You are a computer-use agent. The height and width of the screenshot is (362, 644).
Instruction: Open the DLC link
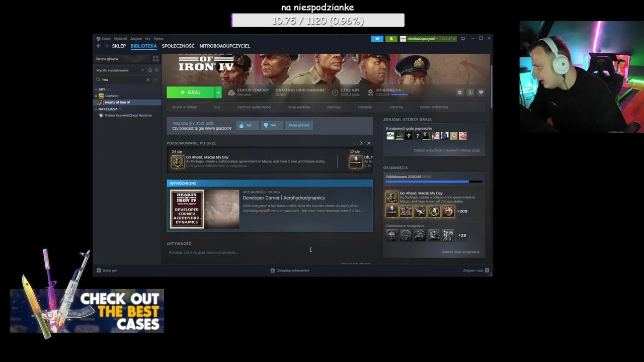click(217, 107)
